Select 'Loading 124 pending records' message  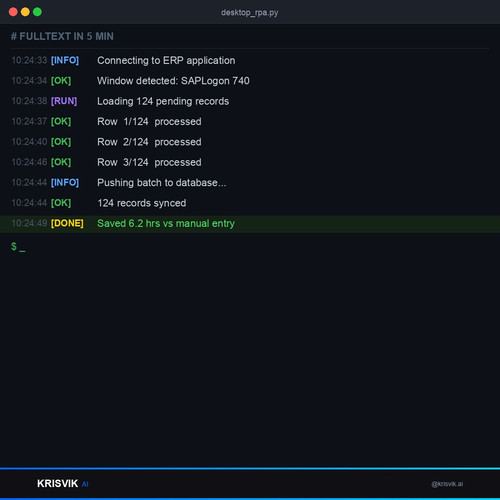point(163,101)
